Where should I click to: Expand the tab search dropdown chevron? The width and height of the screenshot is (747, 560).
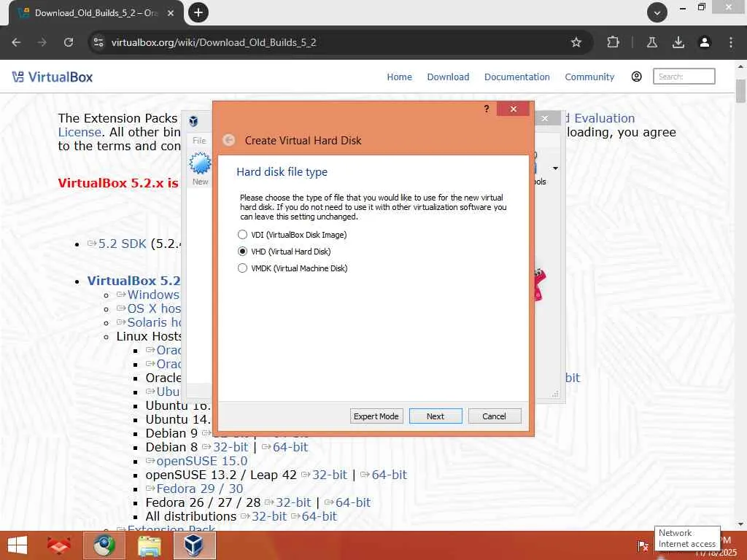coord(657,13)
